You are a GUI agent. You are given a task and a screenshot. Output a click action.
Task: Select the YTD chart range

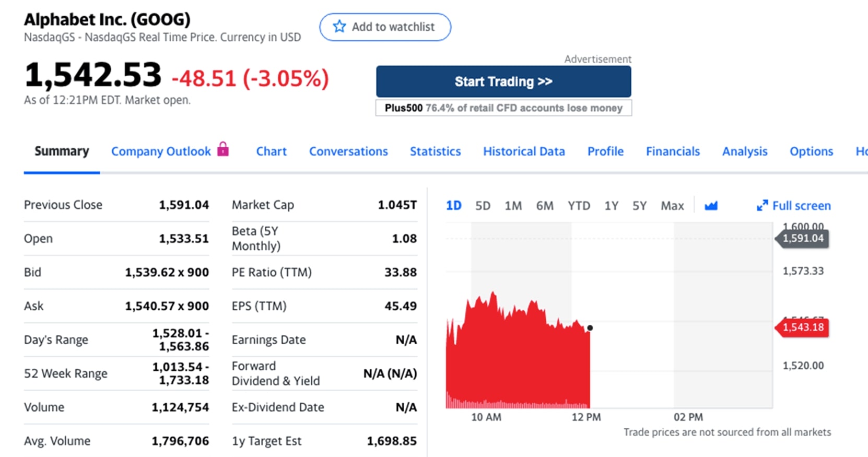coord(579,206)
